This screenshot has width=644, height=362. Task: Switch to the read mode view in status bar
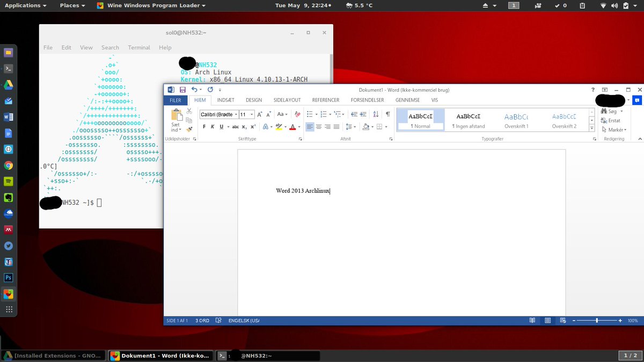pyautogui.click(x=532, y=321)
